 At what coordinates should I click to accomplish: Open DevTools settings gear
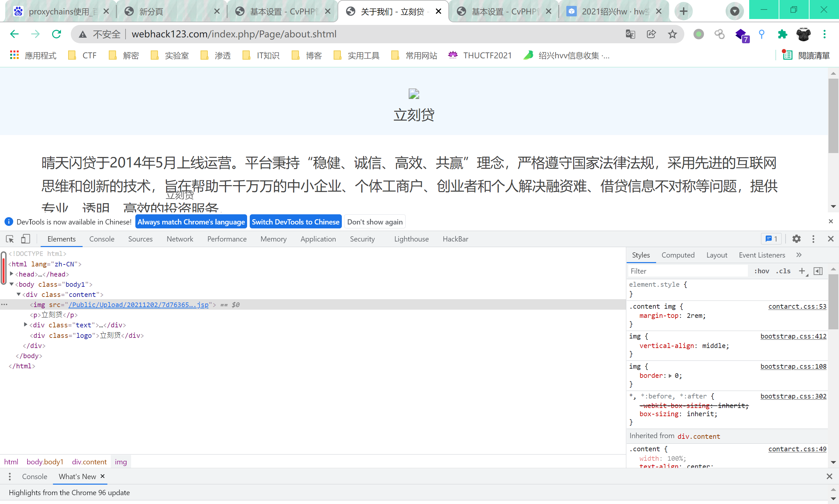pyautogui.click(x=796, y=239)
